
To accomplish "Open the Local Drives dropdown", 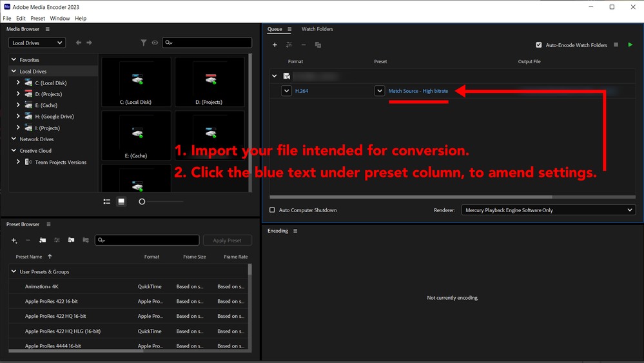I will 37,43.
